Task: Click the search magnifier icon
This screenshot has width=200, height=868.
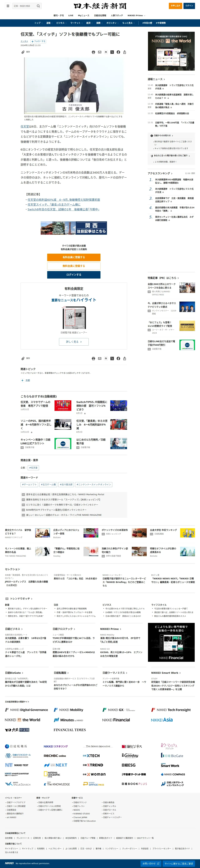Action: click(x=38, y=6)
